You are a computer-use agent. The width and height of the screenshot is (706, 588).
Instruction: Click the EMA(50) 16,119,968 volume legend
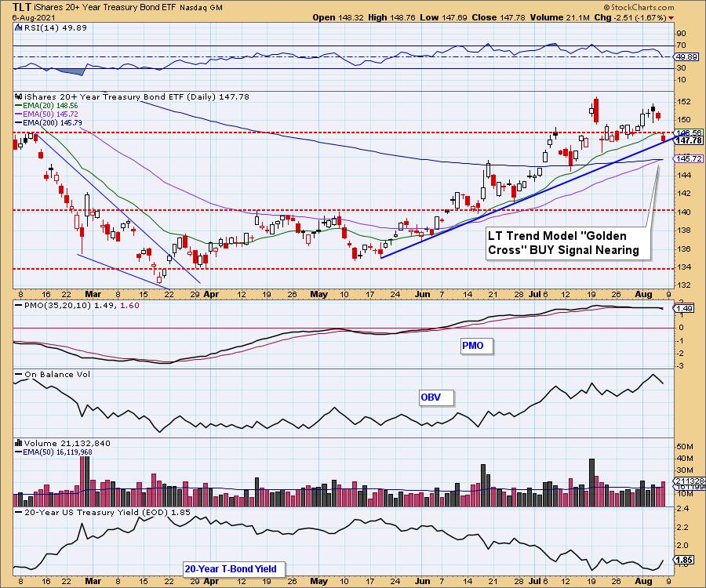(54, 452)
